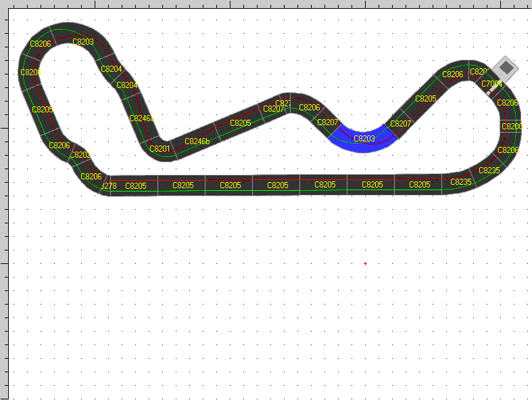Select the blue highlighted C8203 curve
Image resolution: width=532 pixels, height=400 pixels.
tap(364, 139)
